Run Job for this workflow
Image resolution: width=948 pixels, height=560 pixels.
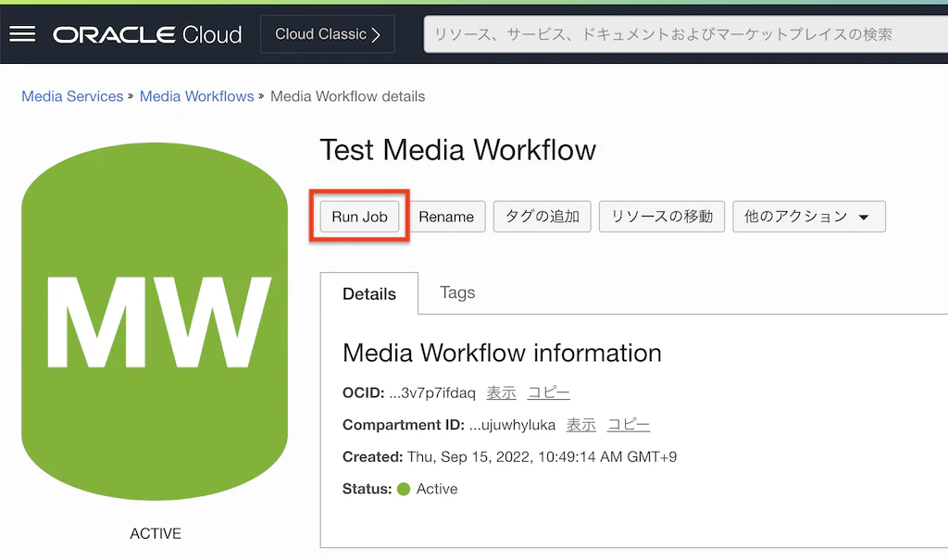tap(360, 217)
